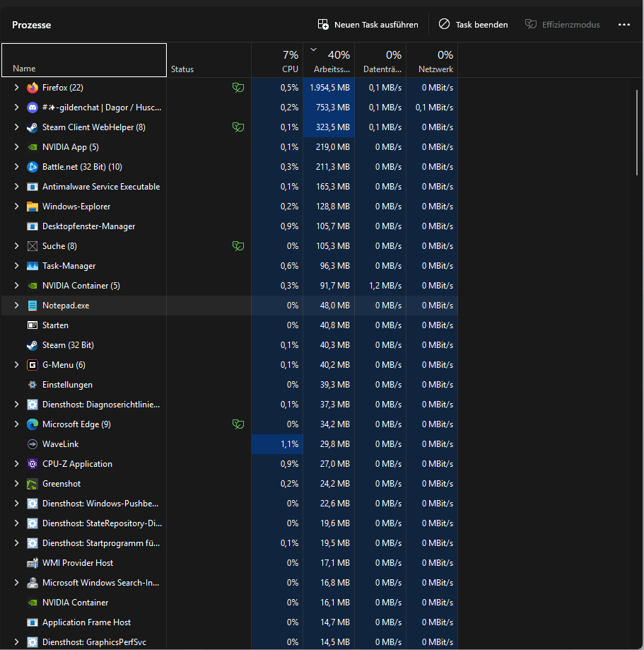Expand the Battle.net (32 Bit) group
Image resolution: width=644 pixels, height=650 pixels.
click(16, 167)
